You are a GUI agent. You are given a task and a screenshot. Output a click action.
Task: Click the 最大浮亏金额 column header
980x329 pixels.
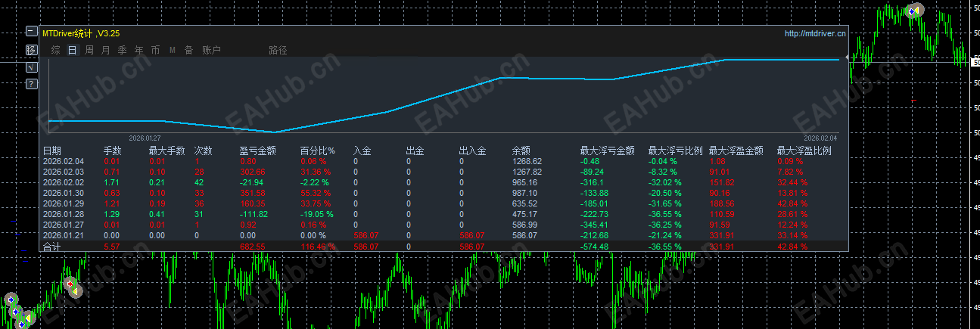(607, 151)
